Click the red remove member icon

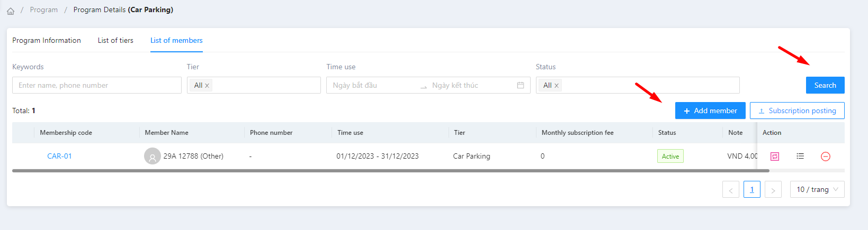(825, 157)
